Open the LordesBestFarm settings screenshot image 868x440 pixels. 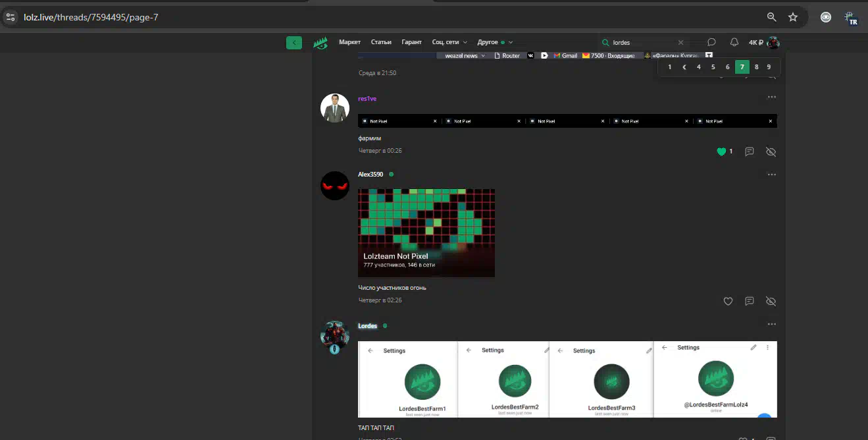pos(567,379)
